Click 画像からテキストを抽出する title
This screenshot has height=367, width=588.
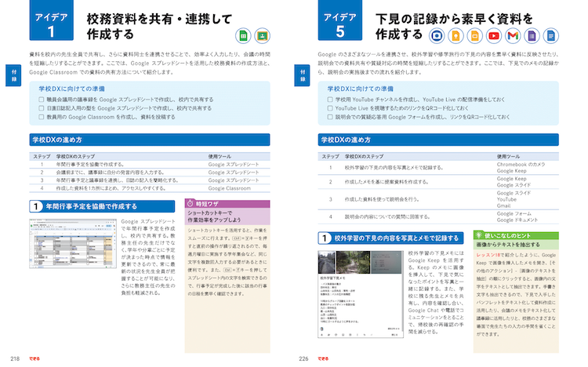[x=508, y=245]
